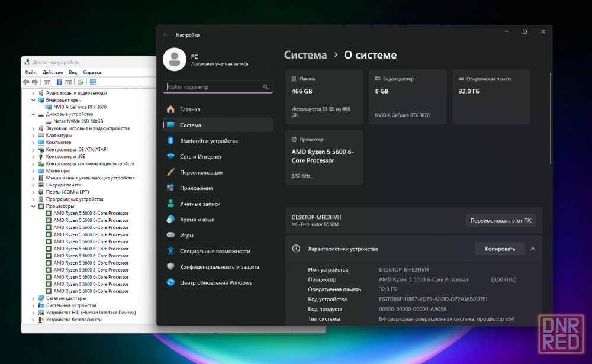Select Время и язык in the Settings sidebar
Viewport: 592px width, 364px height.
click(x=218, y=220)
